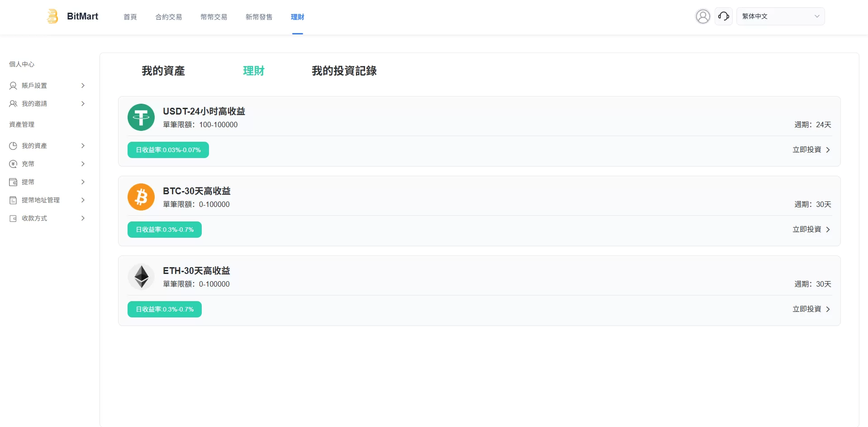Open the 繁体中文 language dropdown
868x427 pixels.
(780, 16)
